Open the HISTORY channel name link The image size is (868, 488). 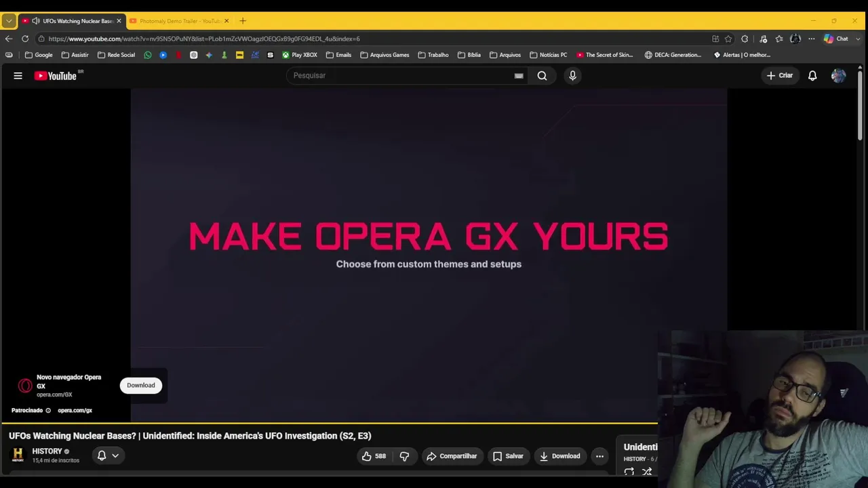point(47,451)
